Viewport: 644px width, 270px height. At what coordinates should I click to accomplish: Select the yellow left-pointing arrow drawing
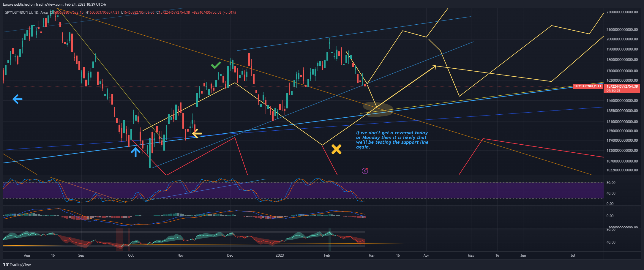click(x=197, y=134)
